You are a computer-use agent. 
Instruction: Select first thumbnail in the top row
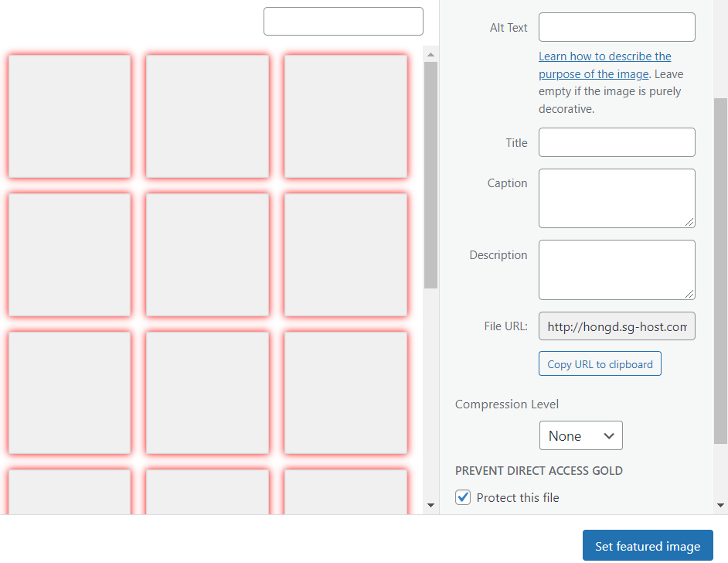coord(70,117)
